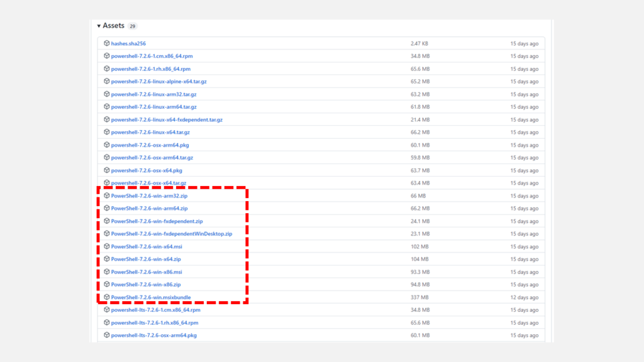644x362 pixels.
Task: Click the package icon beside linux-x64-fxdependent.tar.gz file
Action: (107, 119)
